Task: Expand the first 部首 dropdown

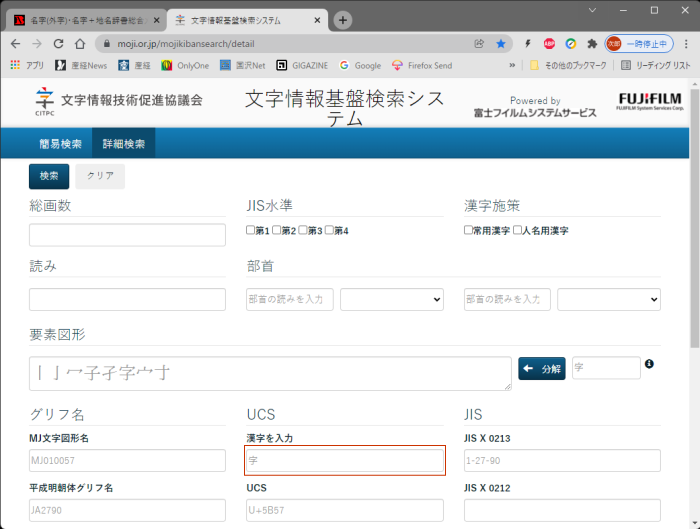Action: click(392, 299)
